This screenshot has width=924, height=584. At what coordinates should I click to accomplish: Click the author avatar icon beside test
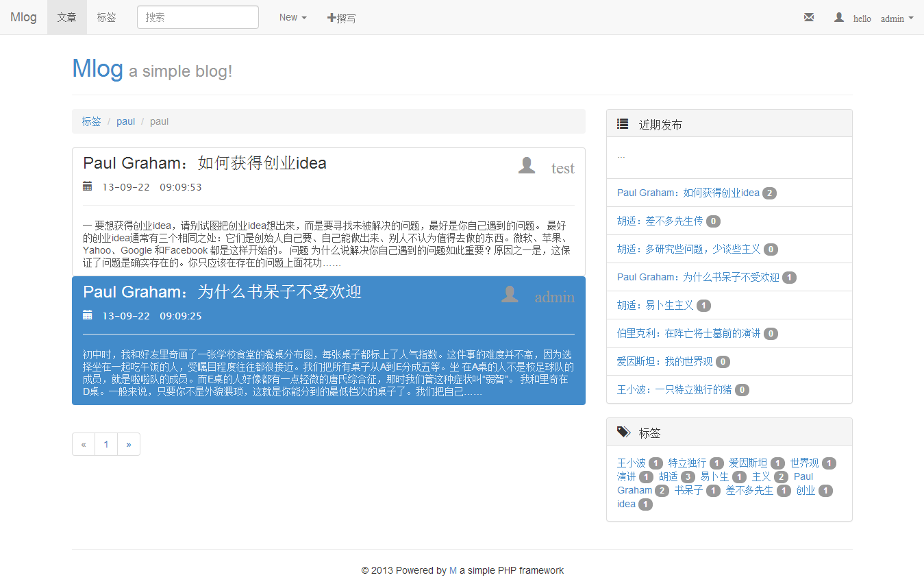527,166
